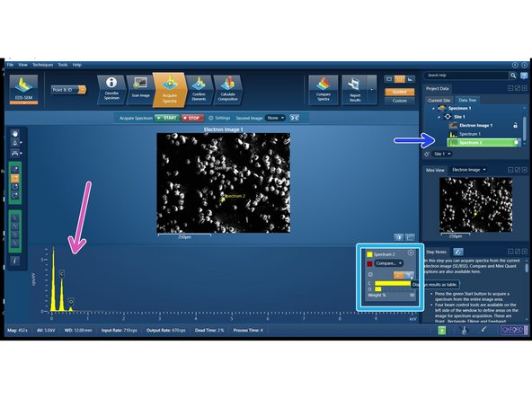Open the File menu
The image size is (532, 399).
point(10,65)
